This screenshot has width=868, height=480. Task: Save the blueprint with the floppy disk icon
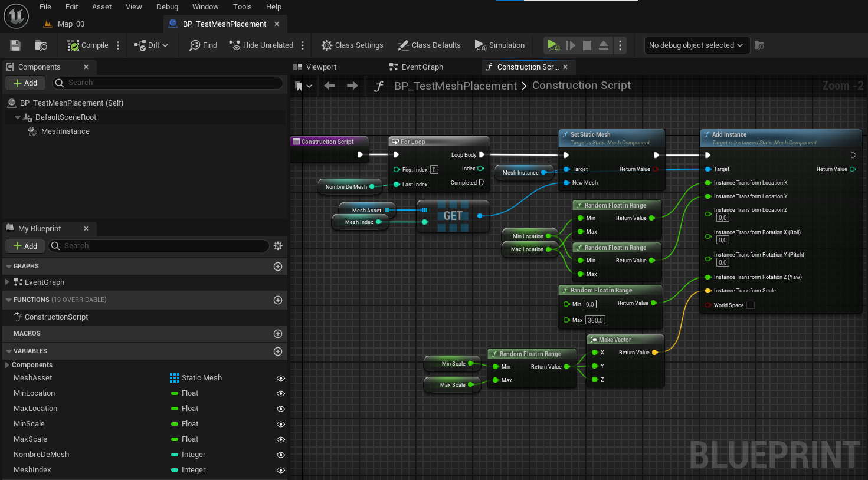(15, 45)
